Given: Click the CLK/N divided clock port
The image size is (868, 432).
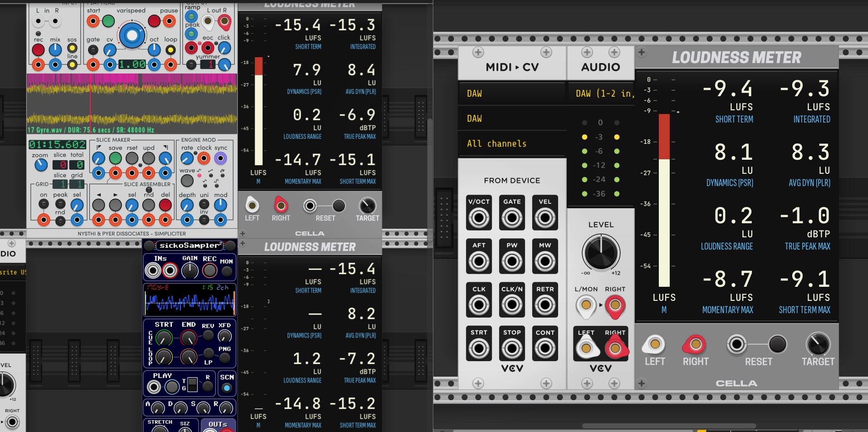Looking at the screenshot, I should [x=512, y=305].
